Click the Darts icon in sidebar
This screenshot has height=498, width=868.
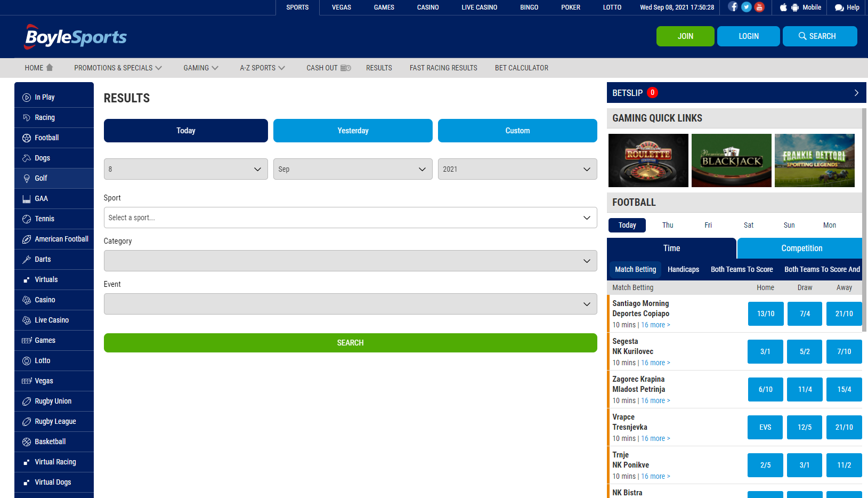click(27, 260)
